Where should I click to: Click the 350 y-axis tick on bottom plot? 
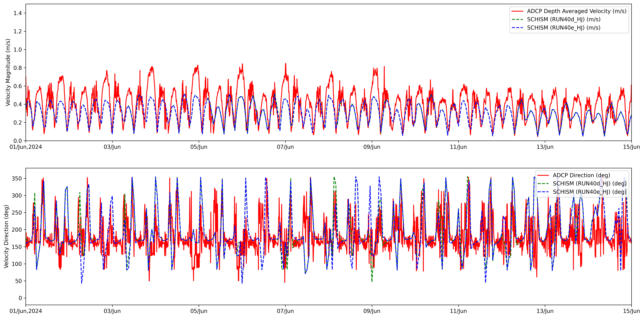(x=17, y=178)
